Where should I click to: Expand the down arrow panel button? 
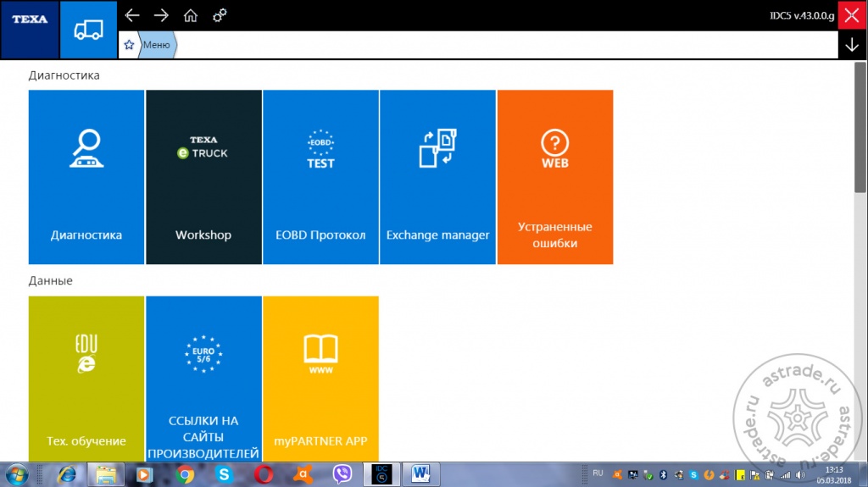[852, 46]
